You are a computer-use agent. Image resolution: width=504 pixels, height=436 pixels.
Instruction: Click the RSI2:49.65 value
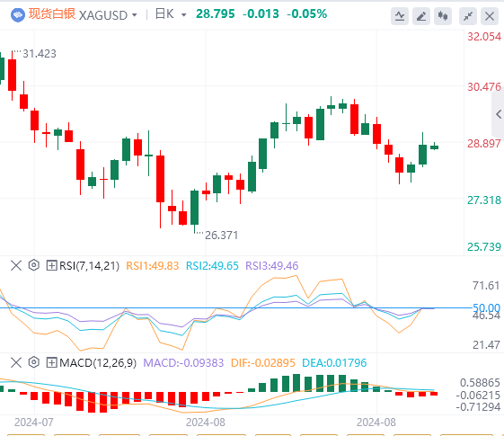(x=212, y=266)
